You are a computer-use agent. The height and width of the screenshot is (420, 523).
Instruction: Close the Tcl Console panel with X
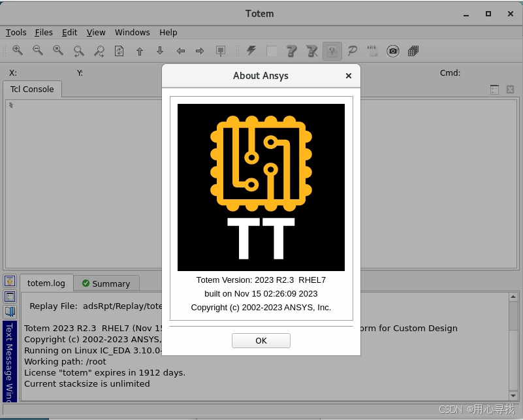click(x=510, y=89)
